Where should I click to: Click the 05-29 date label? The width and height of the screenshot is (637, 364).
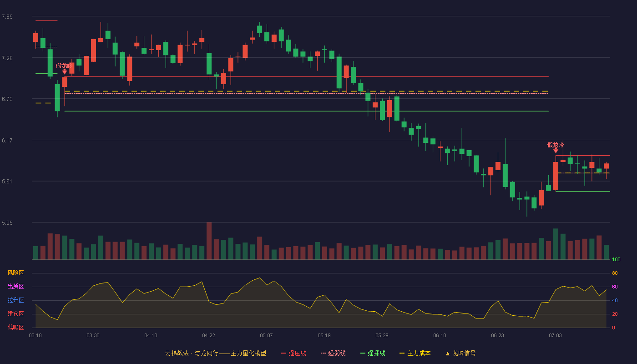[x=382, y=335]
